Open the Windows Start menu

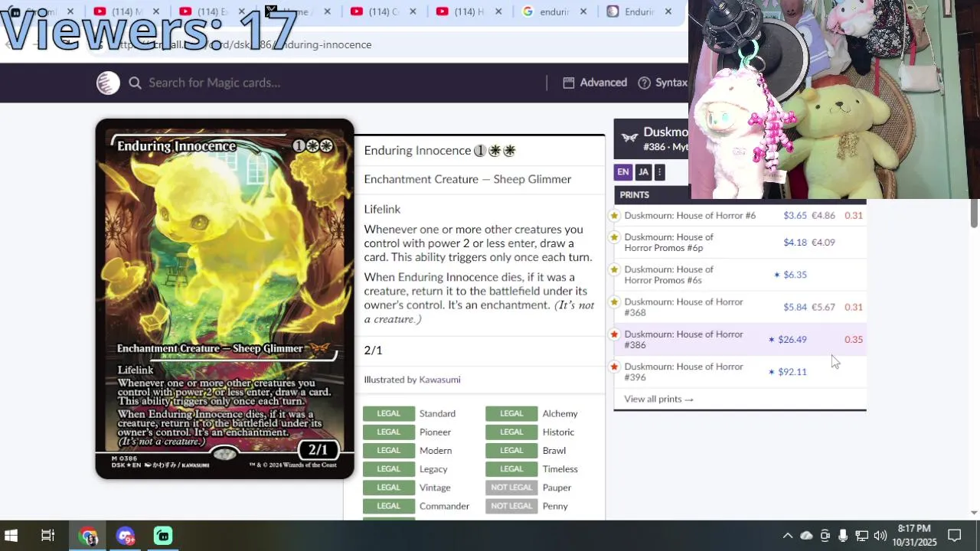(11, 536)
